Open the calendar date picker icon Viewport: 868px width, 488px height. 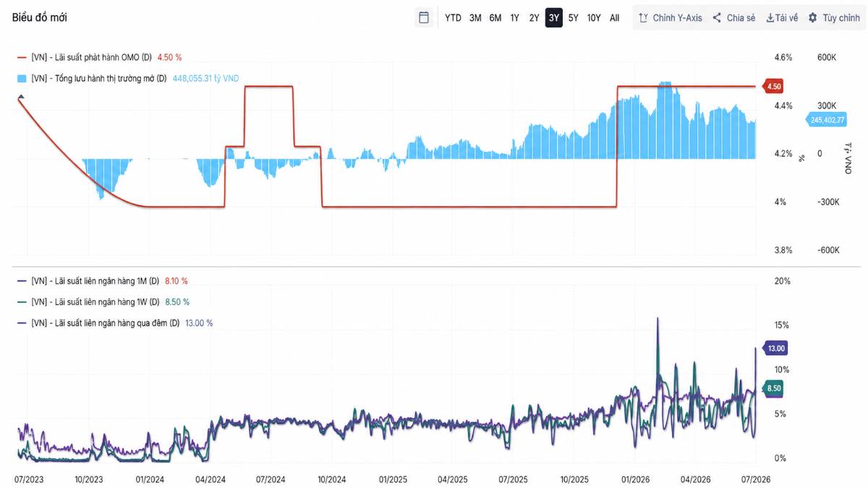pos(424,17)
